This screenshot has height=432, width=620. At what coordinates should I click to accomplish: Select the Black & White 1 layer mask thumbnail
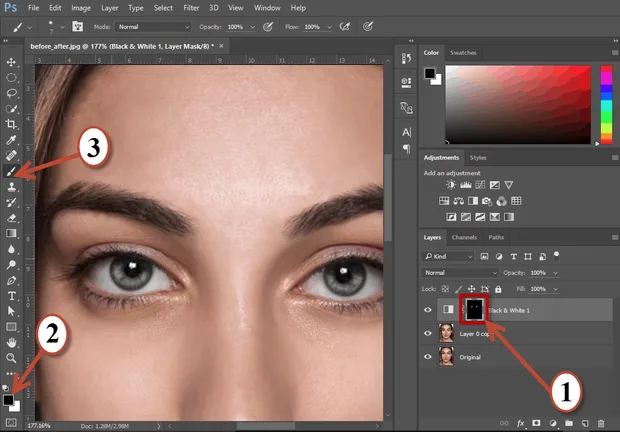[x=474, y=309]
